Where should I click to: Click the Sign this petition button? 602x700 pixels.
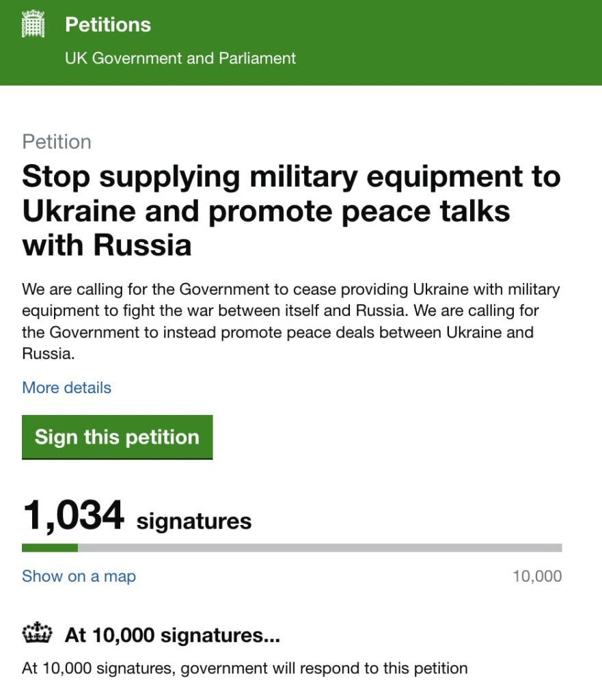click(118, 437)
